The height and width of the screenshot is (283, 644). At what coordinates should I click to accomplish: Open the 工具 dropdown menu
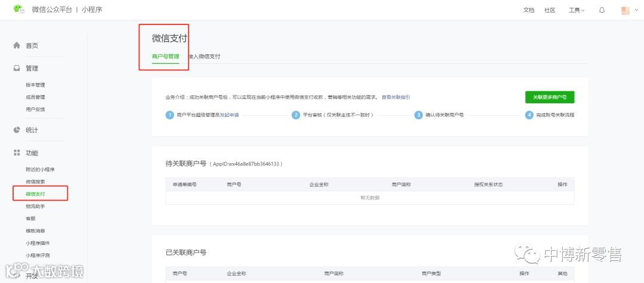click(577, 10)
